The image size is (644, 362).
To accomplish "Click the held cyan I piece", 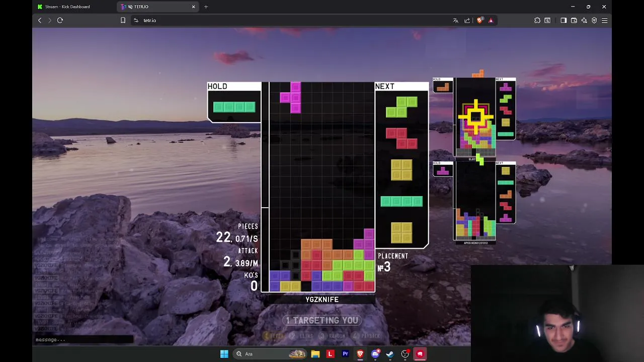I will click(x=234, y=107).
